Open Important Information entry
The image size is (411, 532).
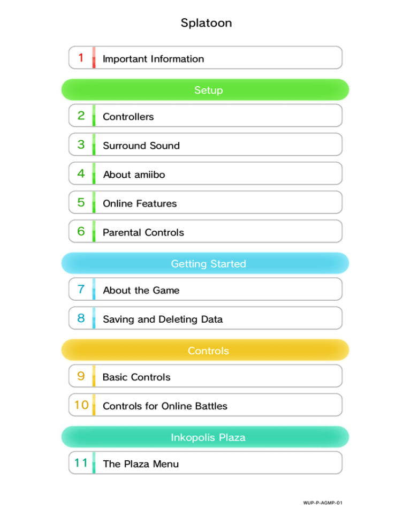click(x=205, y=58)
